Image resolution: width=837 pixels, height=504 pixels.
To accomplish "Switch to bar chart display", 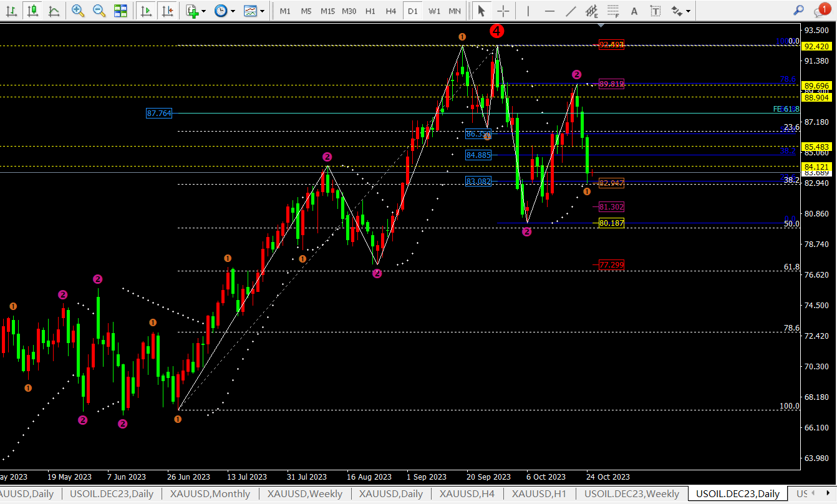I will (x=11, y=11).
